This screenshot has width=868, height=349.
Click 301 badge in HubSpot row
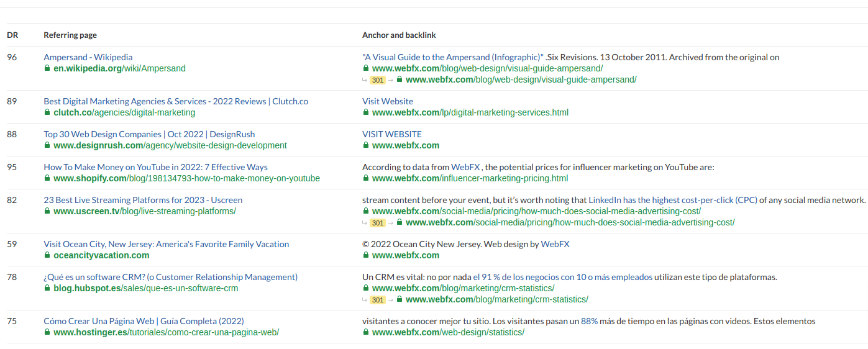377,300
